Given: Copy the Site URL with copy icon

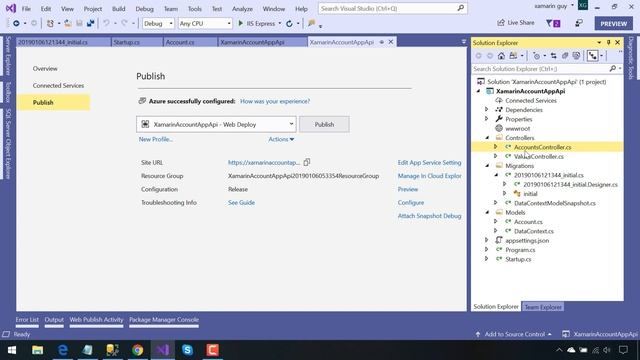Looking at the screenshot, I should pyautogui.click(x=307, y=162).
